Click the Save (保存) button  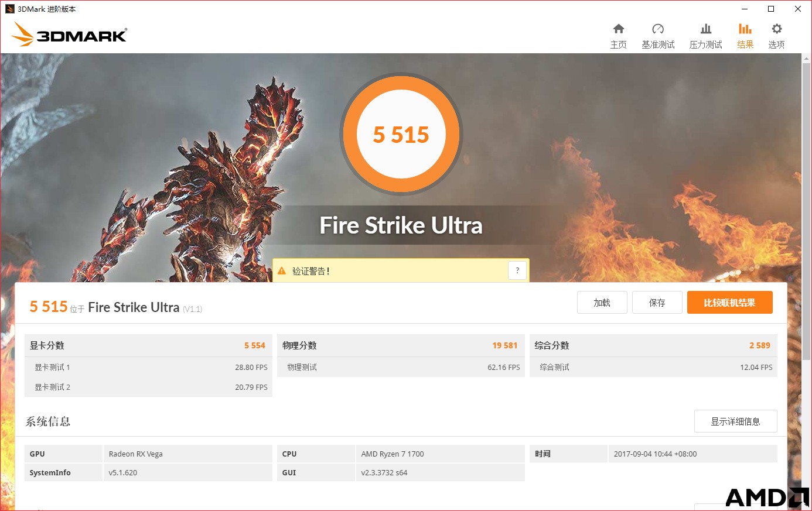657,303
